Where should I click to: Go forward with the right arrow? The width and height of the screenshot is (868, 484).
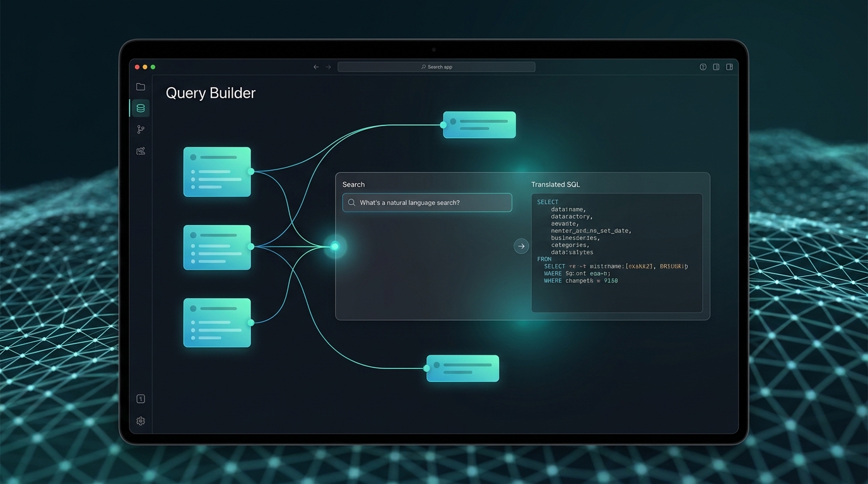point(328,67)
